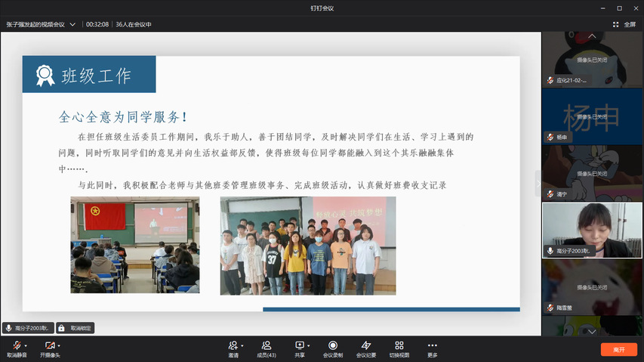Open the 成员(43) members list
Image resolution: width=644 pixels, height=362 pixels.
(x=267, y=345)
